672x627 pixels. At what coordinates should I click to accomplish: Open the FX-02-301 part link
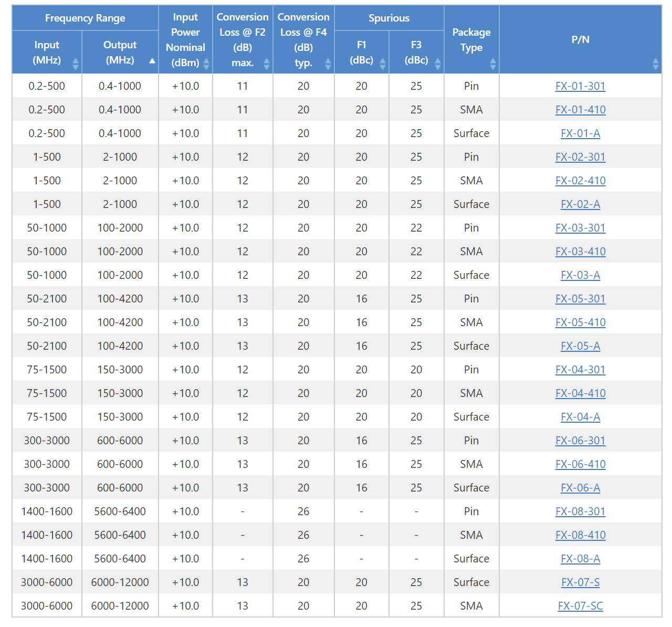point(580,157)
